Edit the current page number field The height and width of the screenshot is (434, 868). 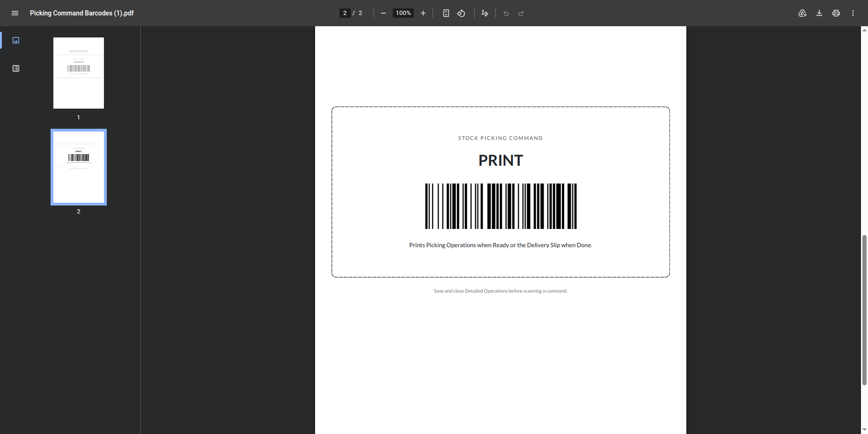[345, 13]
